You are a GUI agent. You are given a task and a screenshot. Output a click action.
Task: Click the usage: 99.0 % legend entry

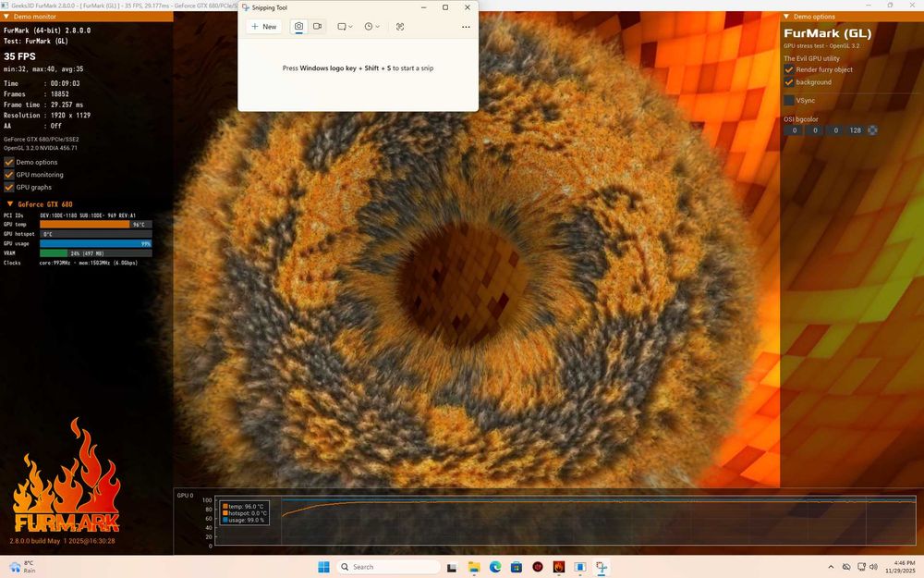[x=243, y=520]
